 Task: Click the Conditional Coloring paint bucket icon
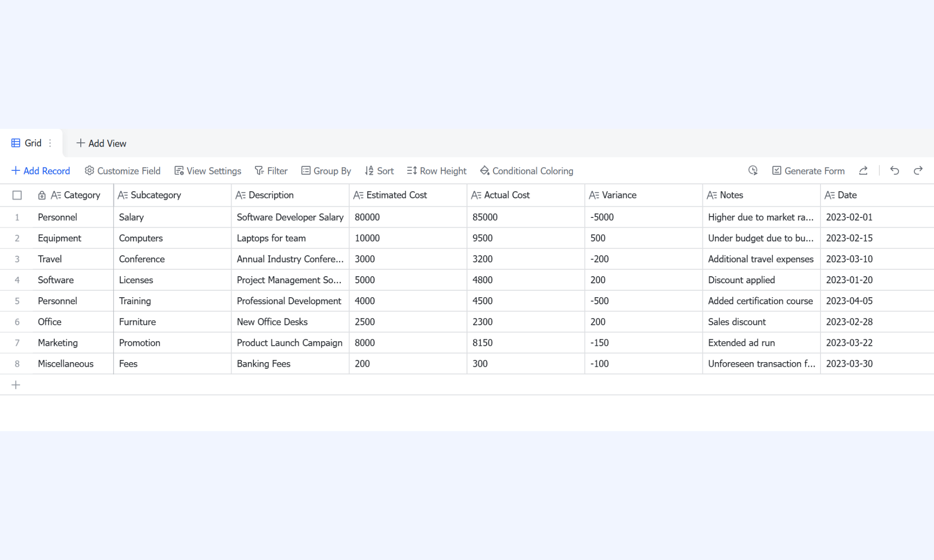point(485,171)
